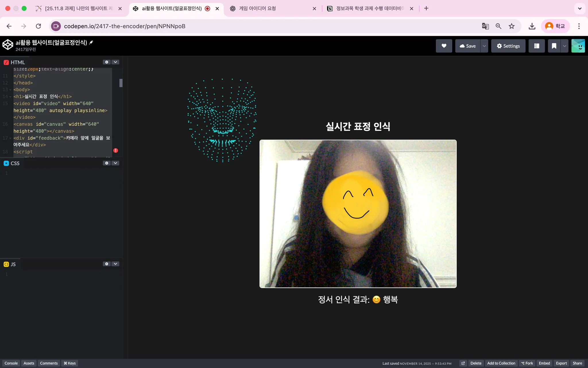
Task: Open the Settings button
Action: click(508, 46)
